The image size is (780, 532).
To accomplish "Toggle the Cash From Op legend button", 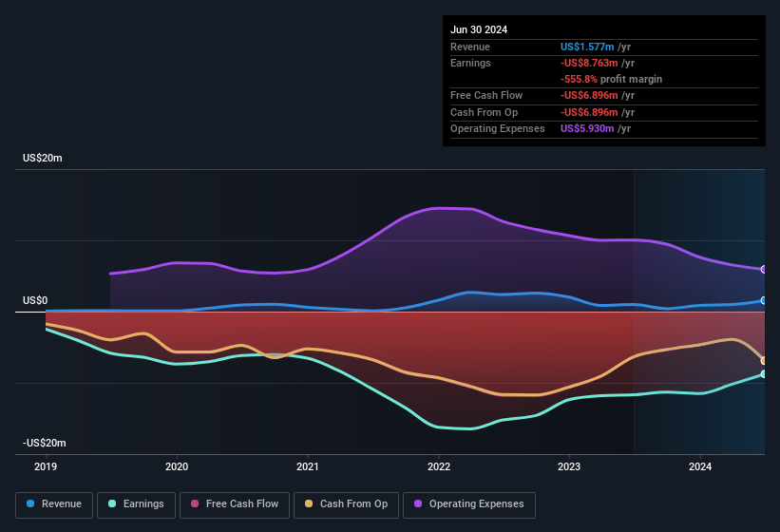I will [346, 504].
